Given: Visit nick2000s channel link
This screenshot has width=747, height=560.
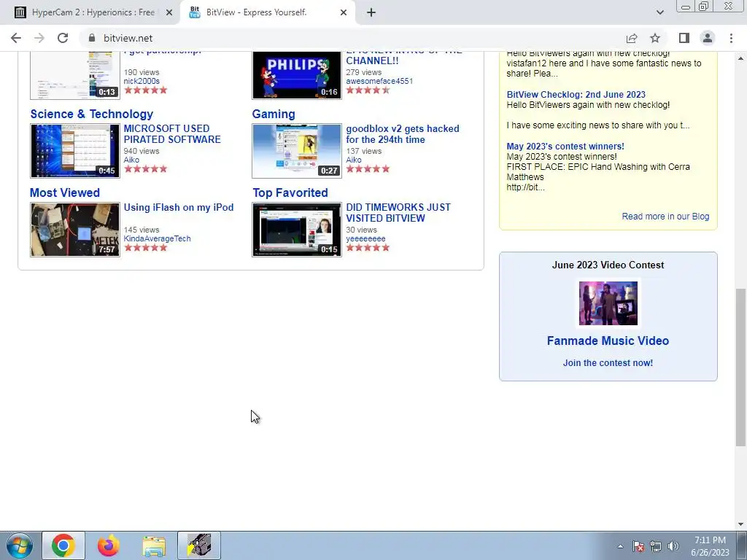Looking at the screenshot, I should coord(142,81).
